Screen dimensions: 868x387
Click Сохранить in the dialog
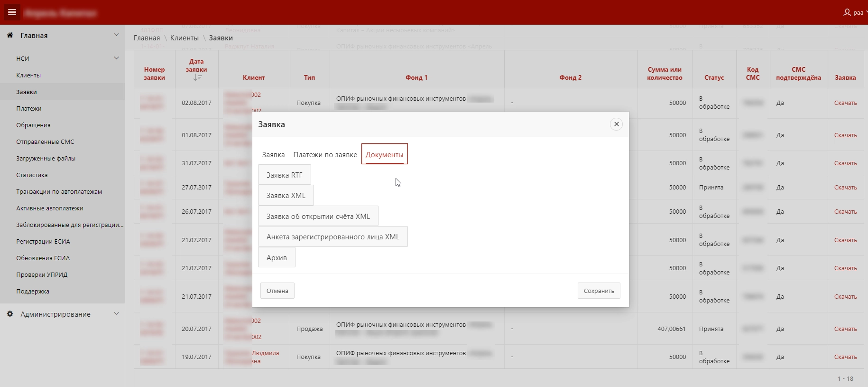click(599, 291)
